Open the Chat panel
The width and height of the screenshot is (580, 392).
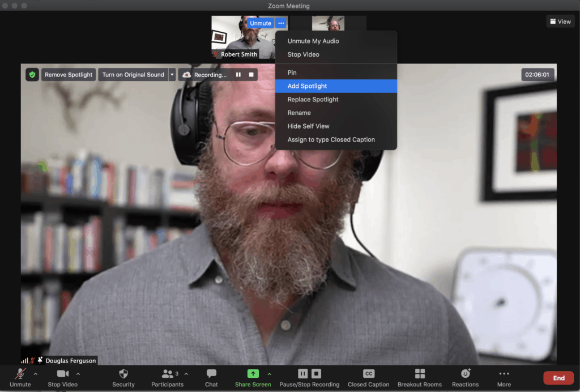pyautogui.click(x=211, y=374)
